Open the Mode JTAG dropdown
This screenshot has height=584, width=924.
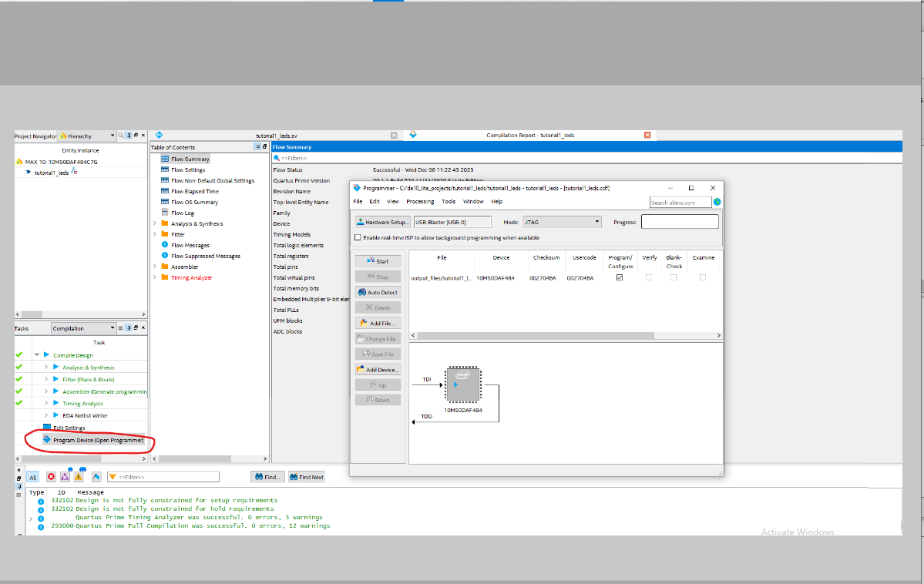click(562, 222)
